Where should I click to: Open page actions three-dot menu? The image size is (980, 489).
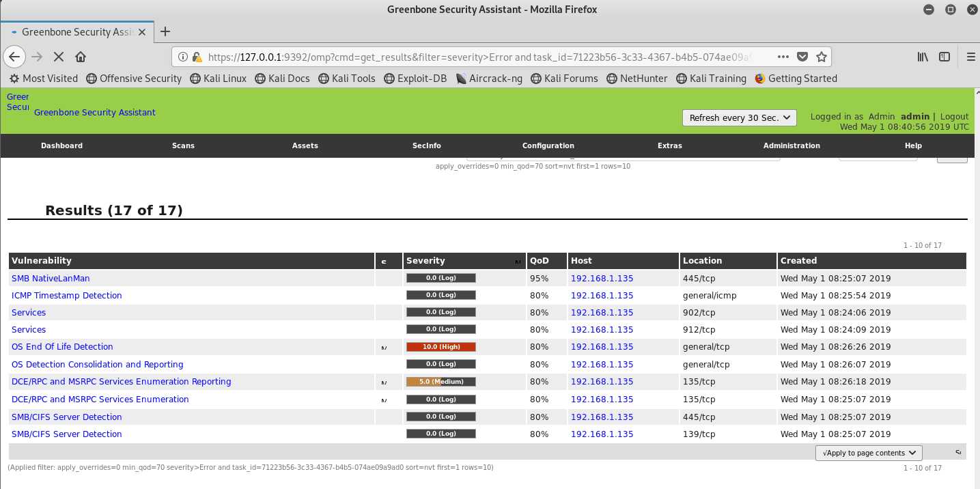pos(783,57)
